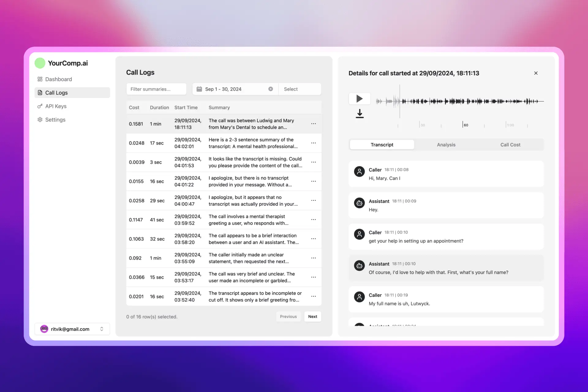The height and width of the screenshot is (392, 588).
Task: Click Filter summaries input field
Action: pos(156,89)
